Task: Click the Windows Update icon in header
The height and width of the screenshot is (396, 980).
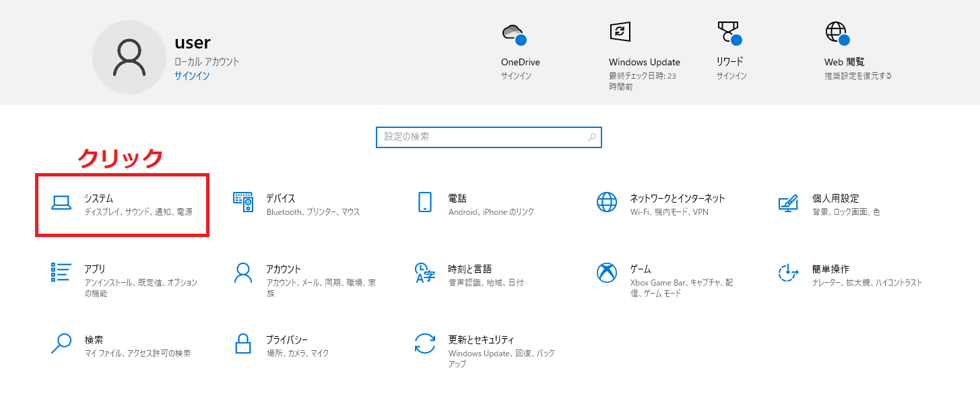Action: pos(620,31)
